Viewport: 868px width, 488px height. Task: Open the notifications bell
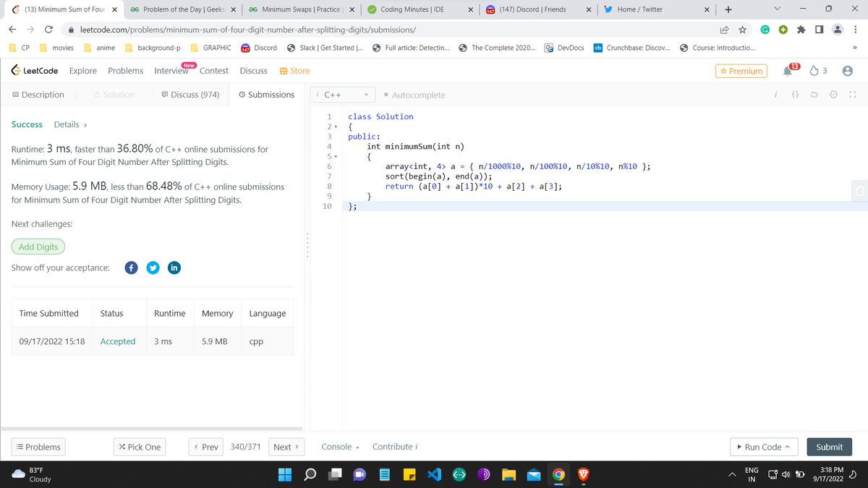point(787,71)
